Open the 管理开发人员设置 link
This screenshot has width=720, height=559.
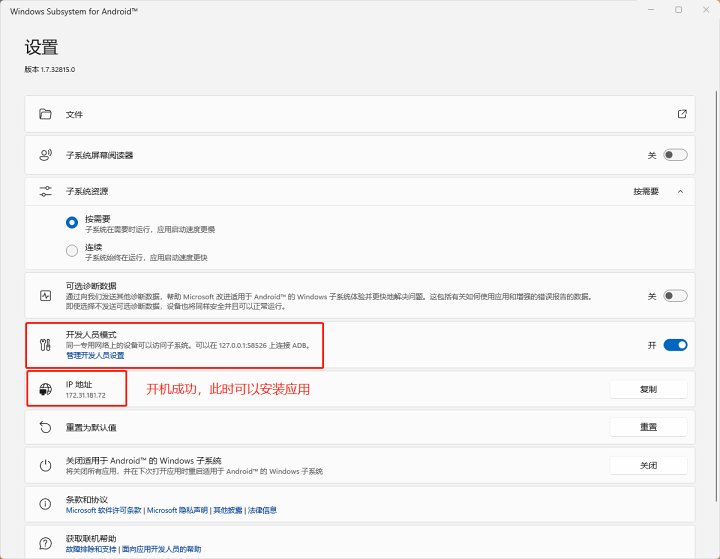coord(95,356)
